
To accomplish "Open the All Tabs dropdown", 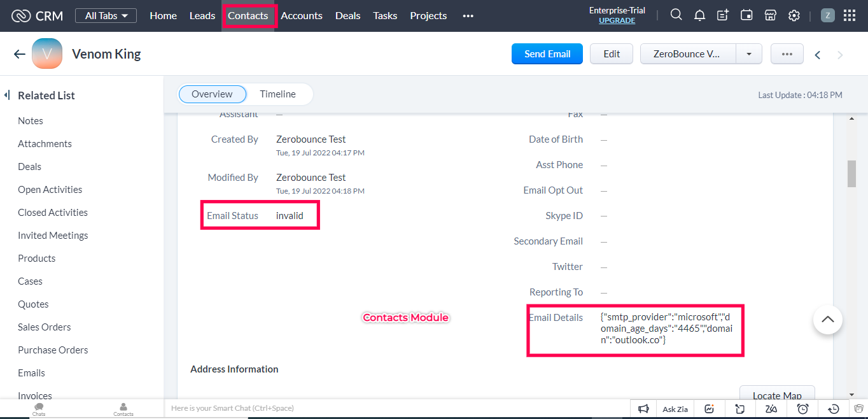I will (106, 15).
